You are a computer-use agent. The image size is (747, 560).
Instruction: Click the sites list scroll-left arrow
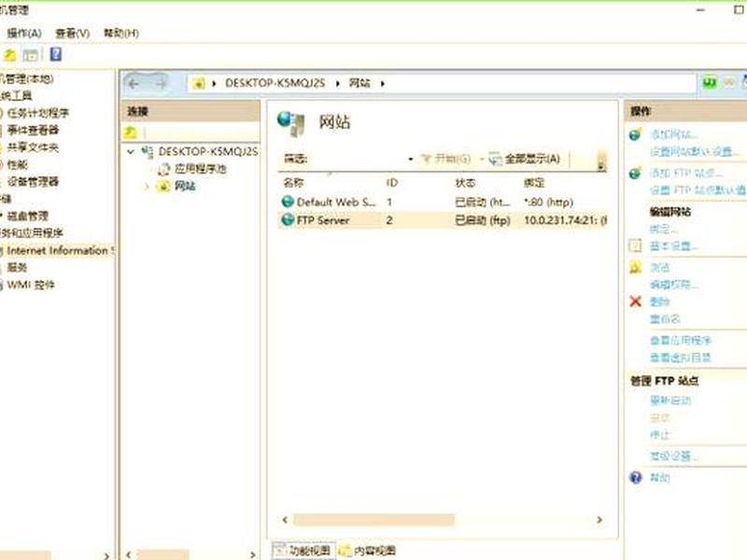tap(285, 520)
